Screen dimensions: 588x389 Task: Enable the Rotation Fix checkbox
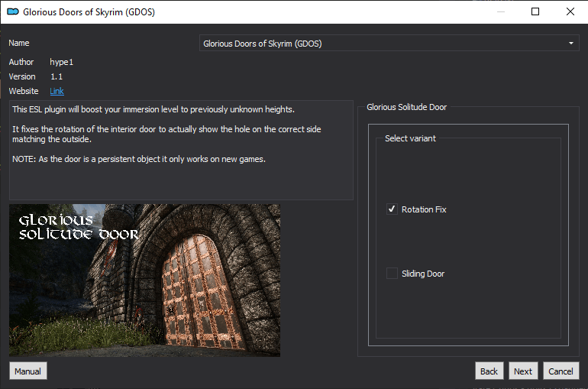(x=392, y=209)
